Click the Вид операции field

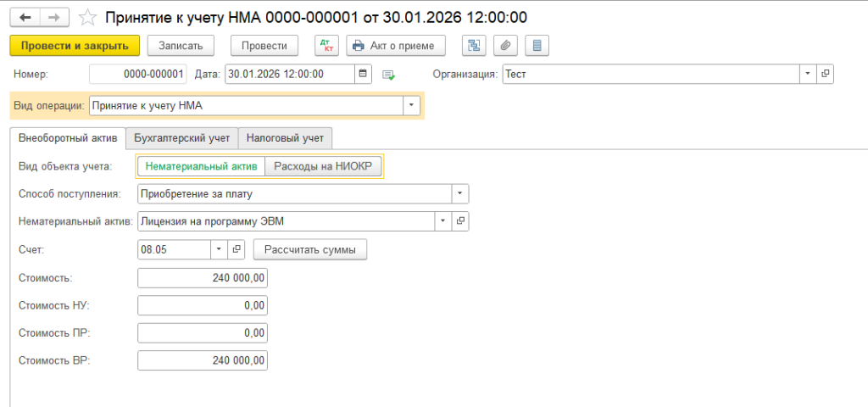click(247, 106)
